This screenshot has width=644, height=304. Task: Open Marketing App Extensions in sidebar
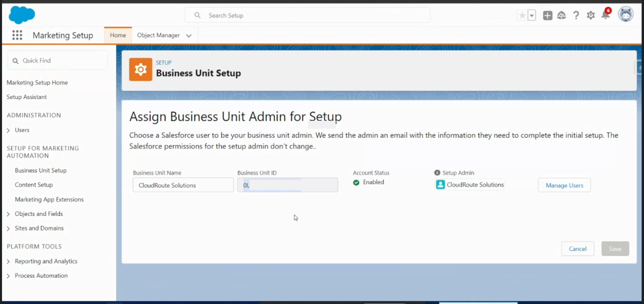(x=49, y=199)
